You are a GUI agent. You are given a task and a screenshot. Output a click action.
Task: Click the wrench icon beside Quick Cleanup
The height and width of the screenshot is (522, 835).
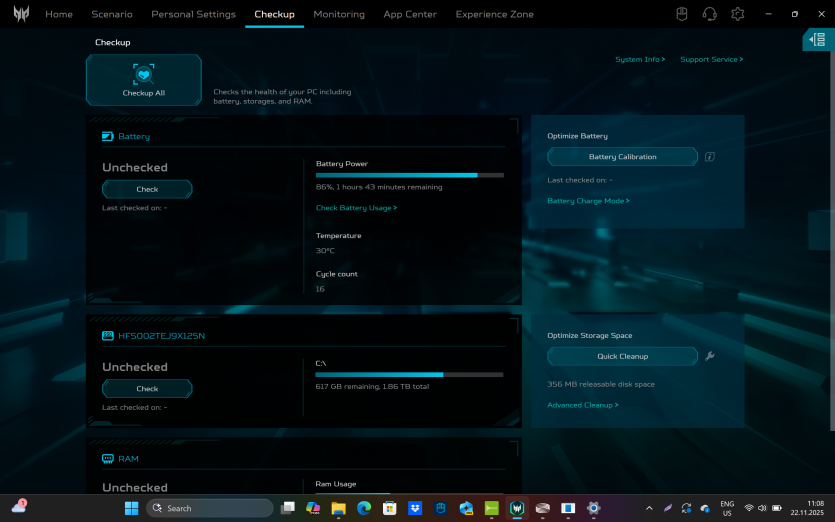[x=710, y=356]
